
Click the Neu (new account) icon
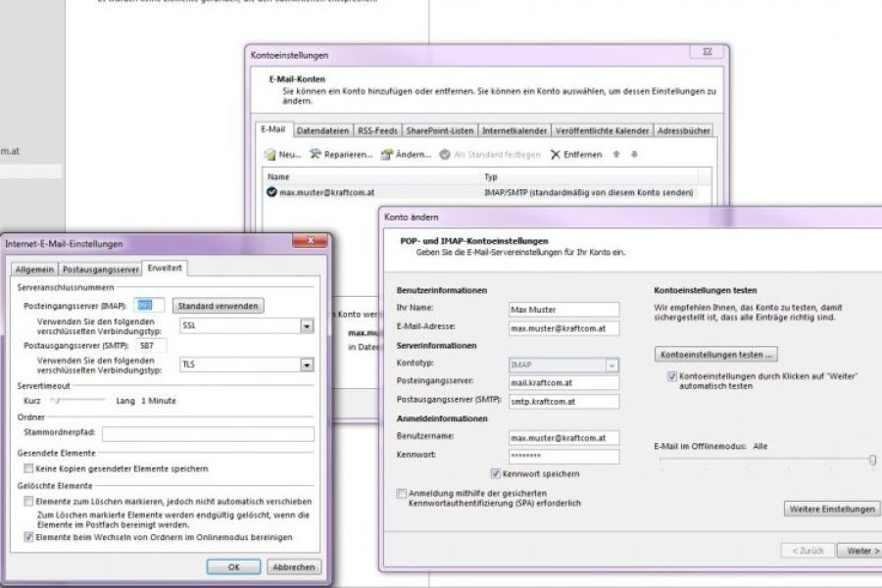click(270, 155)
